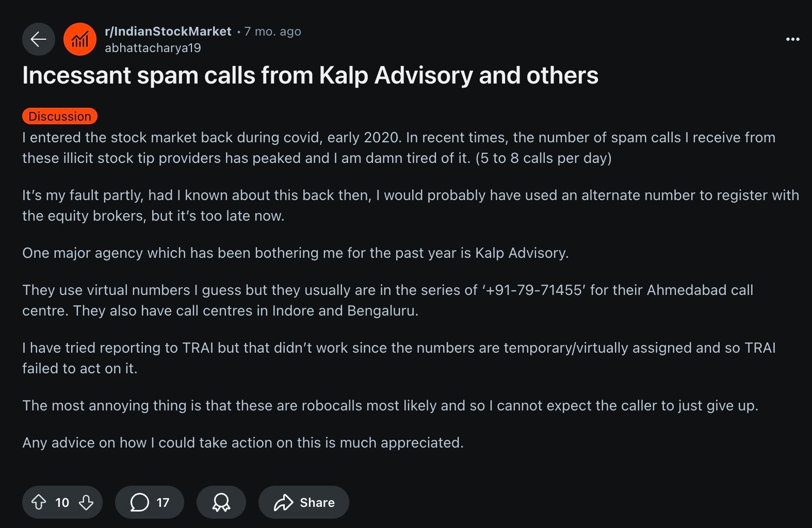Open abhattacharya19's user profile
The height and width of the screenshot is (528, 812).
click(153, 48)
